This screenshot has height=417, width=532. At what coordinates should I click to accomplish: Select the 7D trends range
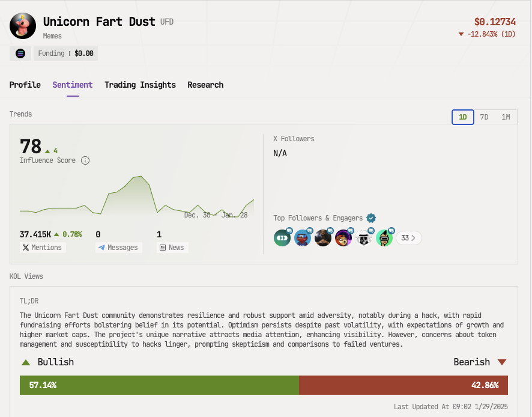(x=484, y=117)
